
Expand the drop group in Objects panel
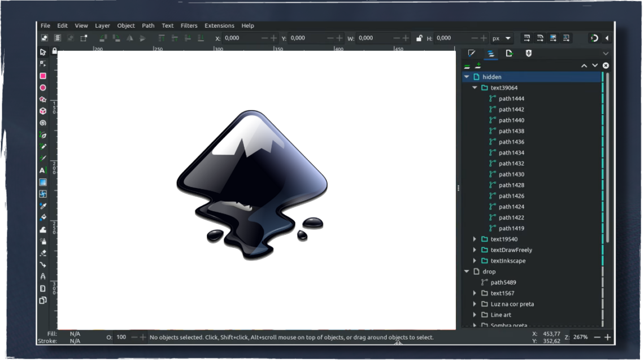466,271
